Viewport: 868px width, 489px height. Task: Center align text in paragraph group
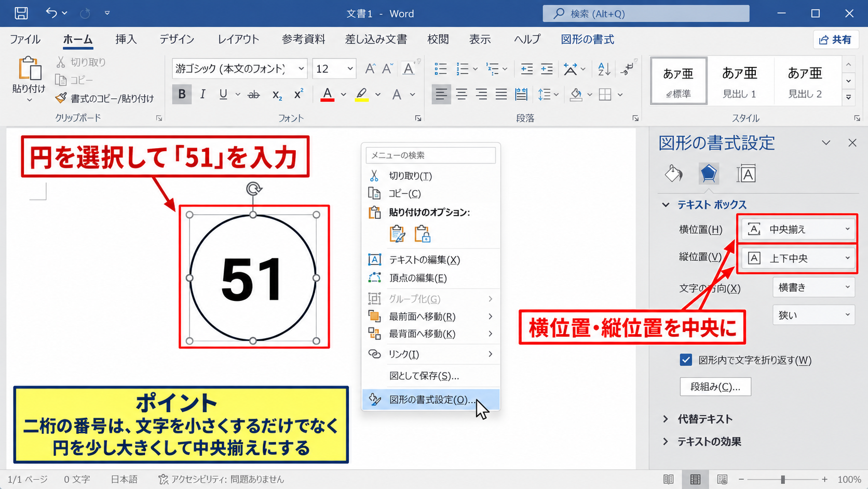click(x=462, y=94)
